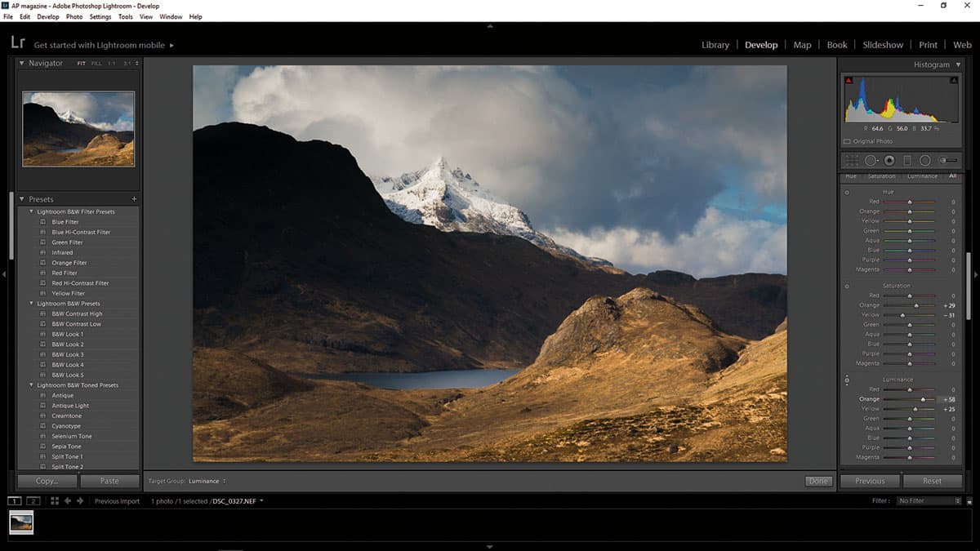Viewport: 980px width, 551px height.
Task: Set Navigator zoom to FILL
Action: [x=96, y=64]
